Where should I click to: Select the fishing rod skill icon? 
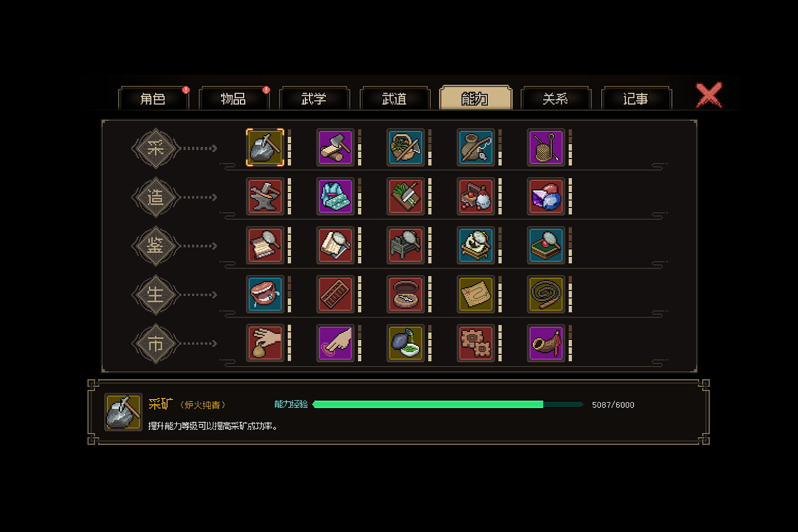(476, 147)
